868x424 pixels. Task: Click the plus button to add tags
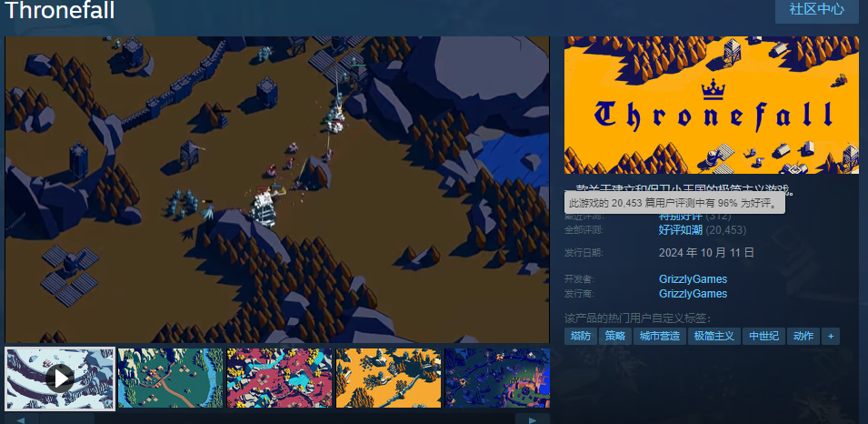pos(831,336)
